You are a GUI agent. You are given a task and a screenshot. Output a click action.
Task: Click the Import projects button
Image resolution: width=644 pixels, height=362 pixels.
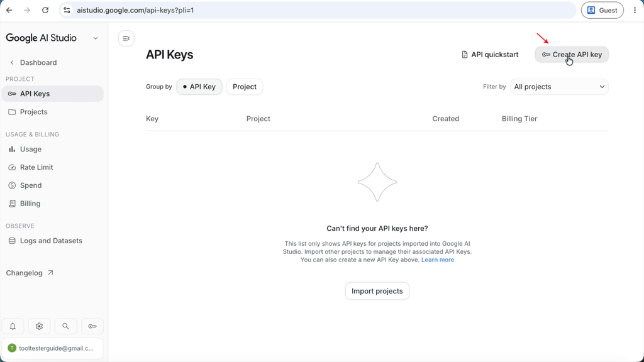point(377,291)
